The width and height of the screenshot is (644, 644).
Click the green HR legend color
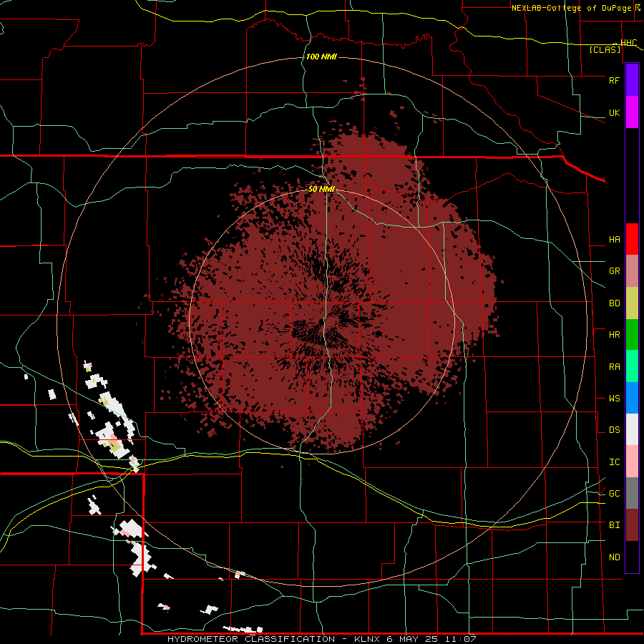pyautogui.click(x=632, y=335)
